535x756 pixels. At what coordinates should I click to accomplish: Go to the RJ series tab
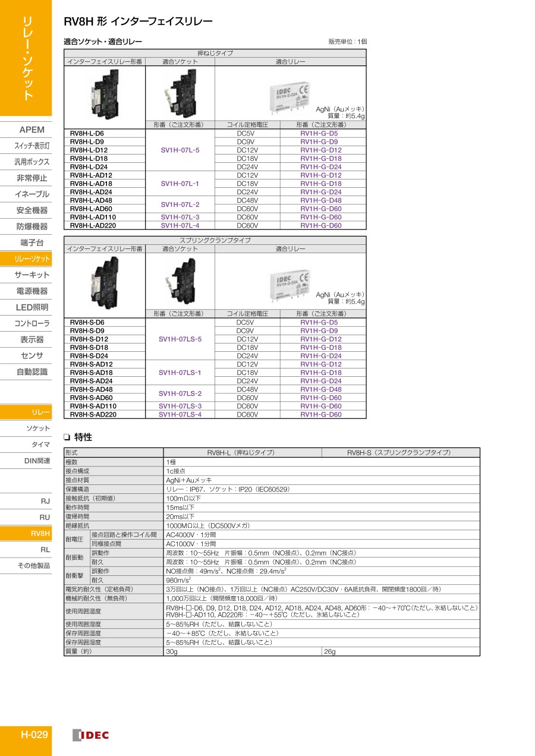pyautogui.click(x=45, y=501)
